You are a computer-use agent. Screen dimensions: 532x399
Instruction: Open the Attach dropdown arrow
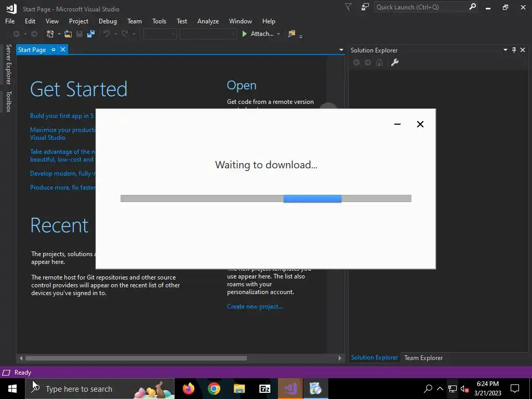point(278,34)
